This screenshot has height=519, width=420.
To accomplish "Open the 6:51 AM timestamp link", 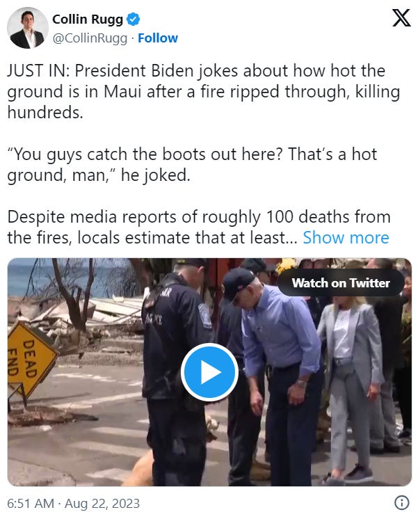I will (x=31, y=504).
